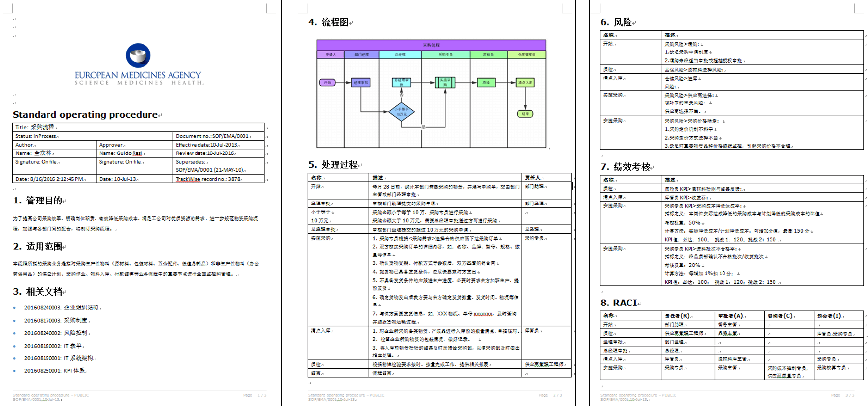Click heading '7. 绩效考核'
868x406 pixels.
click(x=625, y=167)
